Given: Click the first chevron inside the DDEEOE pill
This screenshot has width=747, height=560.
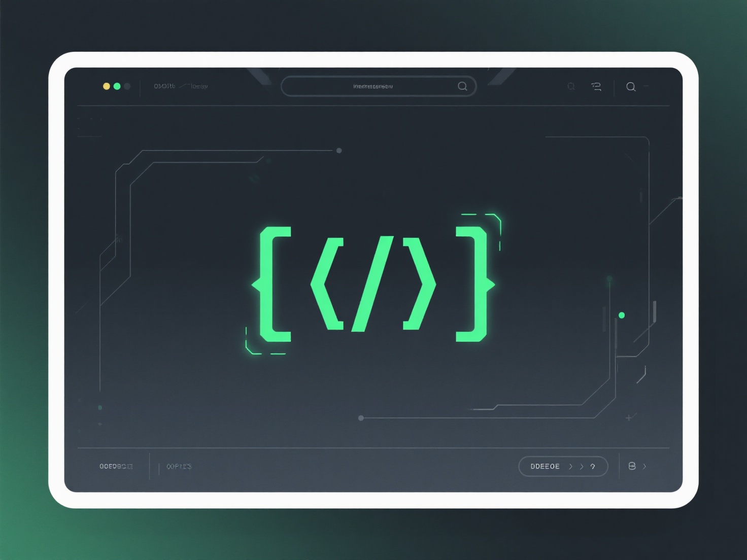Looking at the screenshot, I should [x=571, y=467].
